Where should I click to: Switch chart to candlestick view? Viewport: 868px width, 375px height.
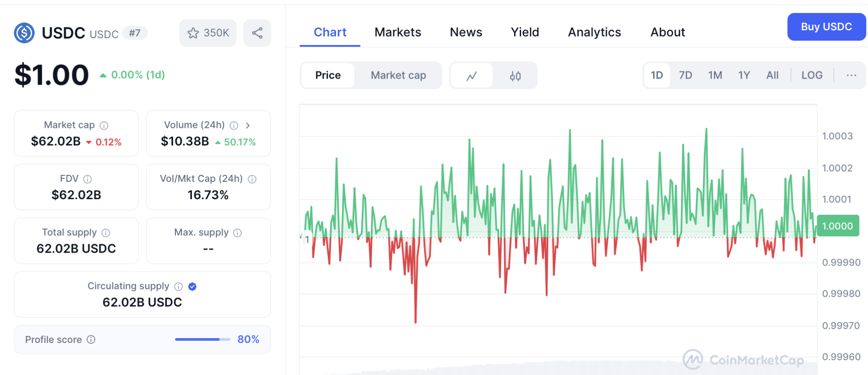tap(515, 76)
